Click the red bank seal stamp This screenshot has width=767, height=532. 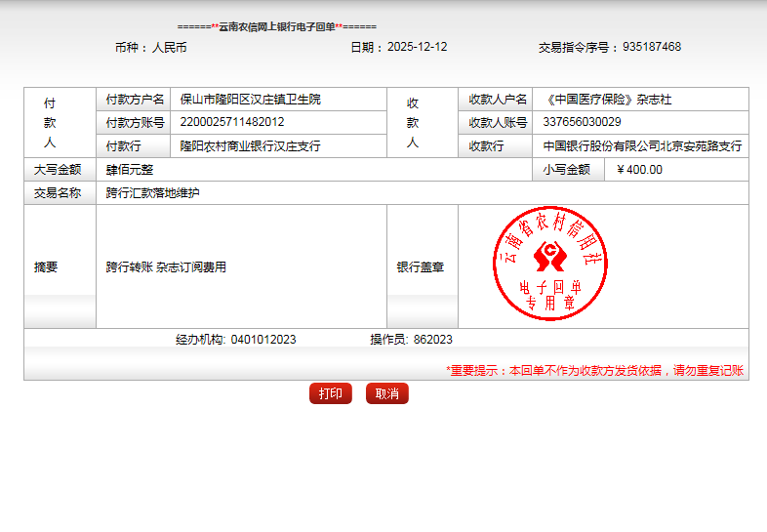(x=551, y=266)
